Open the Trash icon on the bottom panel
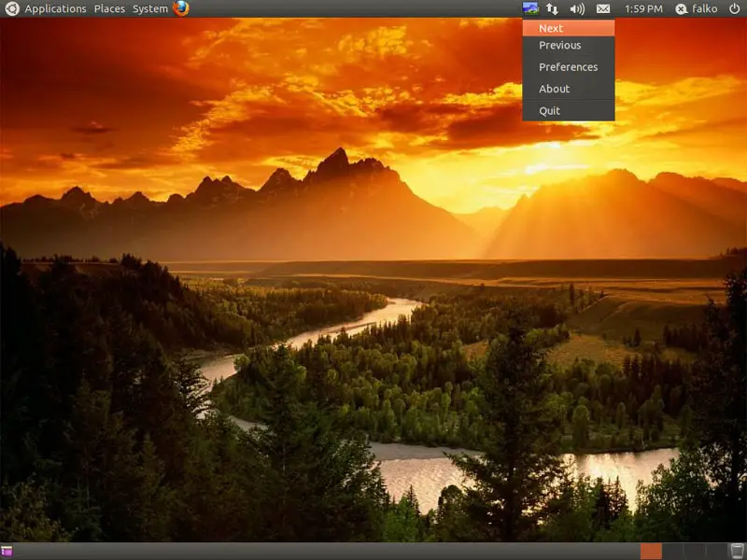The width and height of the screenshot is (747, 560). pos(737,552)
